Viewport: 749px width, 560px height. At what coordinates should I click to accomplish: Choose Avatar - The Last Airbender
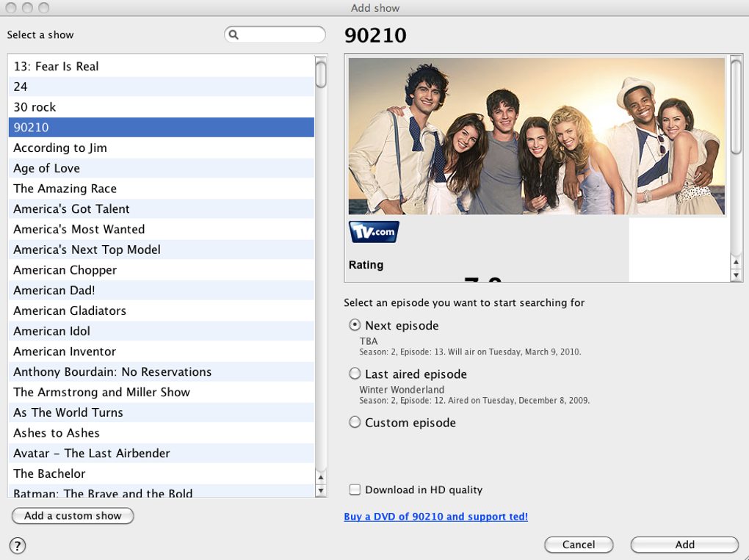[162, 454]
